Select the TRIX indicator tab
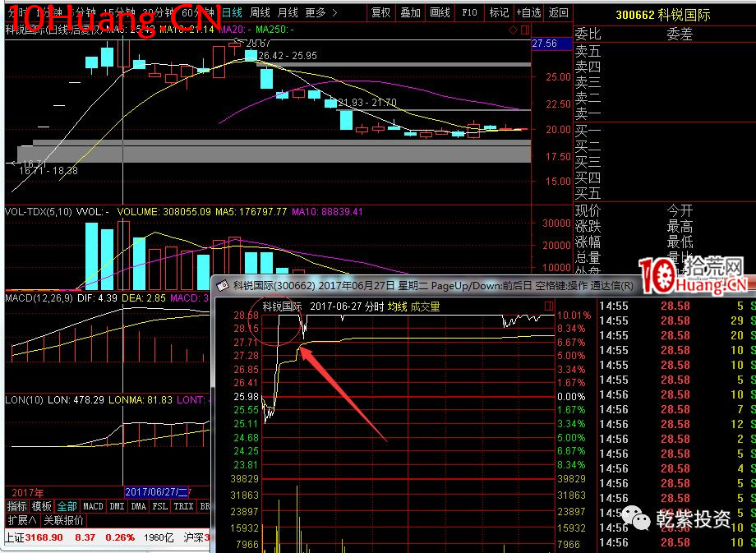This screenshot has width=756, height=553. coord(184,506)
